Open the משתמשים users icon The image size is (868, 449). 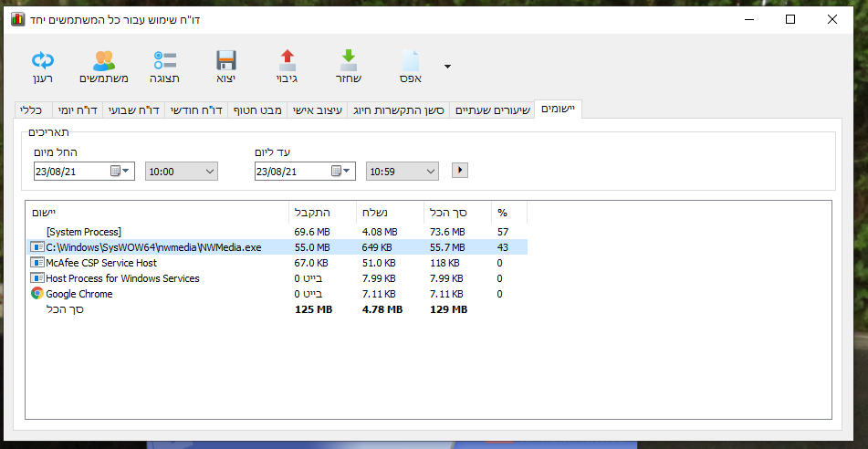tap(103, 60)
